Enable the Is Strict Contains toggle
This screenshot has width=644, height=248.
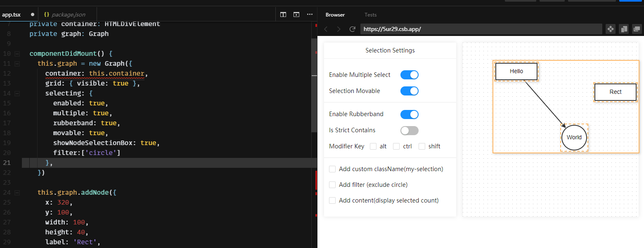(x=409, y=130)
